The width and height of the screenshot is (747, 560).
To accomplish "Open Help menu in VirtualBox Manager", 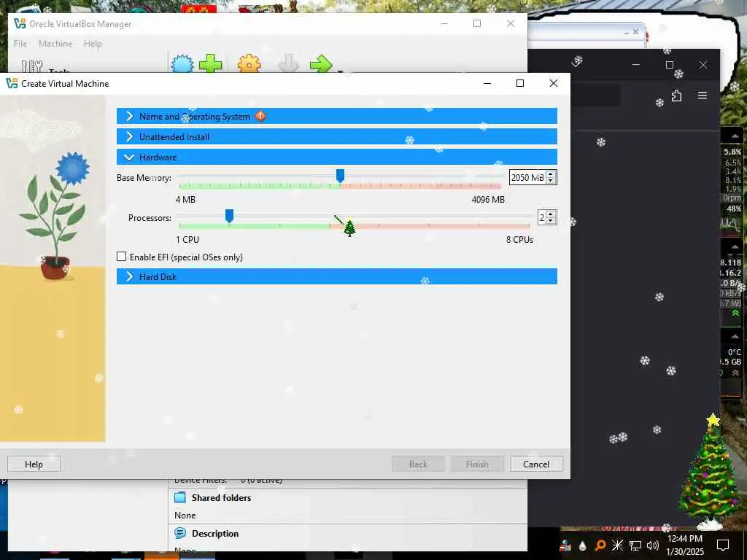I will pyautogui.click(x=93, y=43).
